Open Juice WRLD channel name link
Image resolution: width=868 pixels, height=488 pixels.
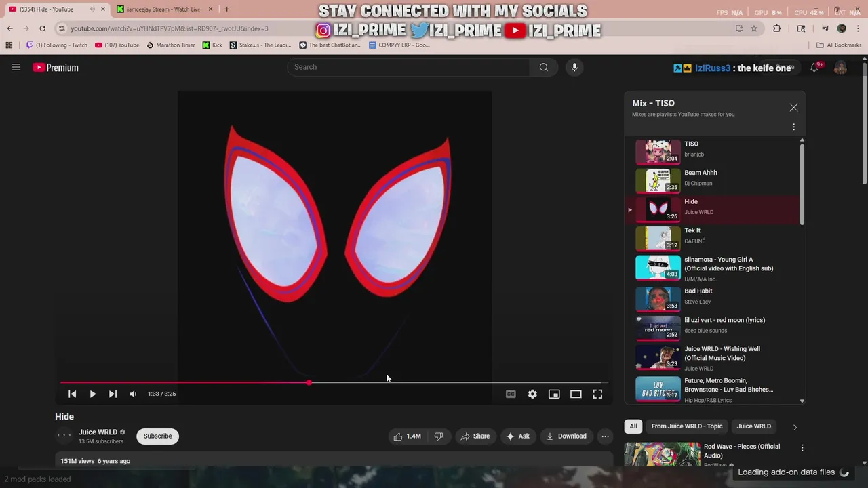pyautogui.click(x=98, y=432)
